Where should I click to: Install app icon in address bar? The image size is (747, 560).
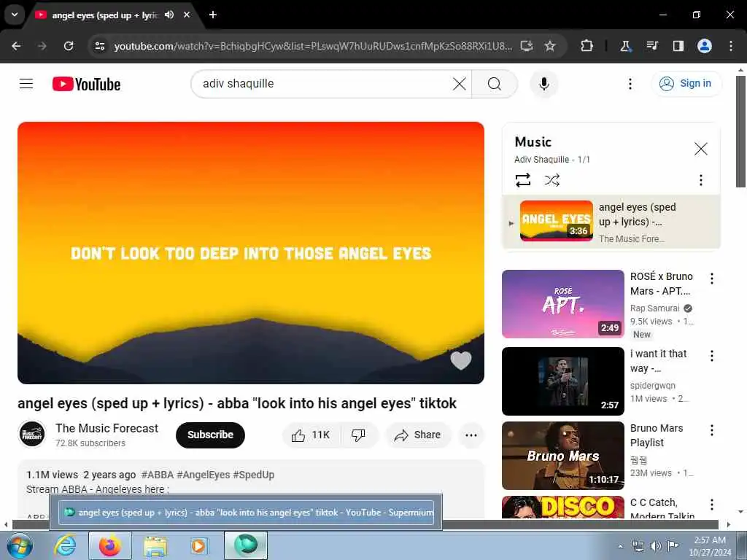click(x=527, y=46)
